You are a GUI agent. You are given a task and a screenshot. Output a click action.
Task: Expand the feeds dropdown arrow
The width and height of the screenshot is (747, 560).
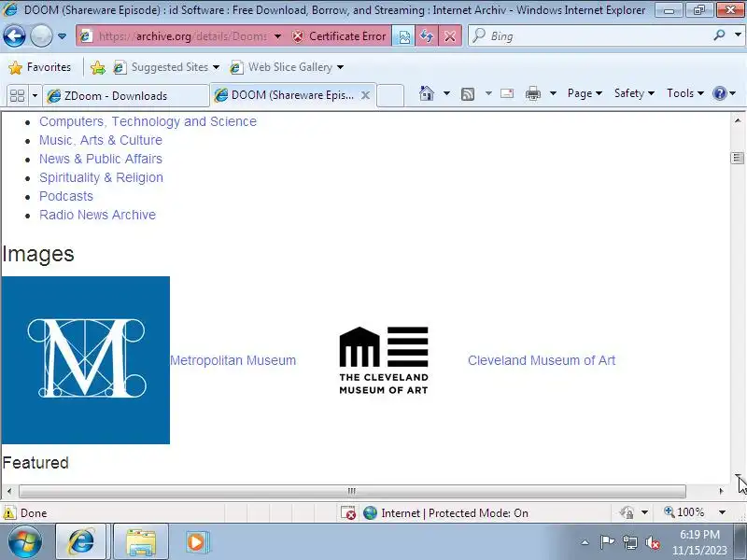tap(488, 93)
